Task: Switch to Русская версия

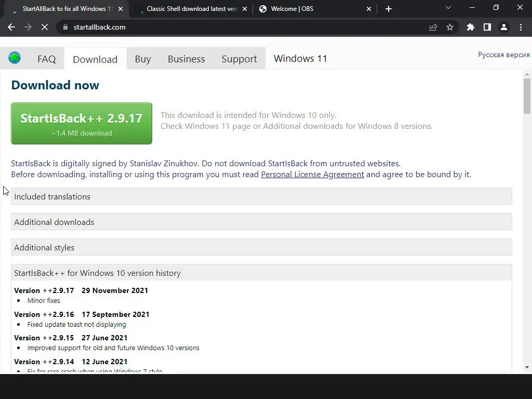Action: tap(503, 55)
